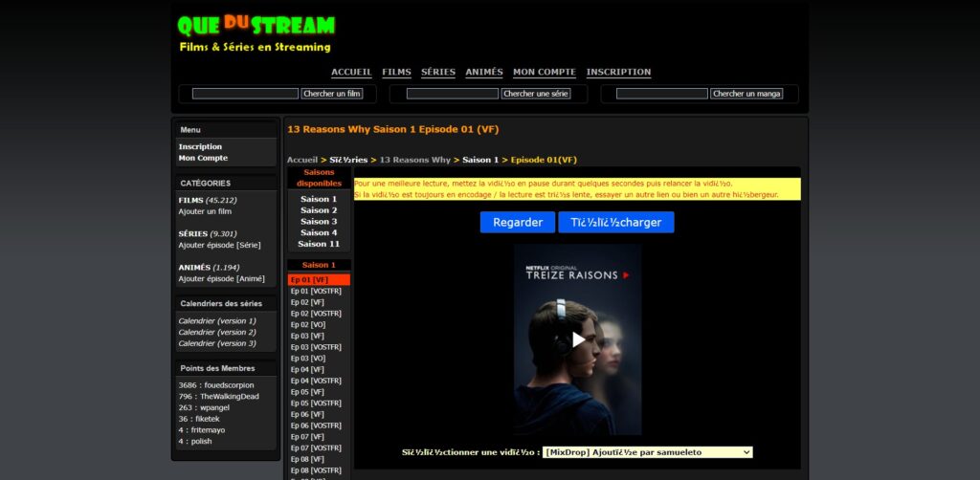The width and height of the screenshot is (980, 480).
Task: Open the ANIMÉS category in sidebar
Action: [x=194, y=268]
